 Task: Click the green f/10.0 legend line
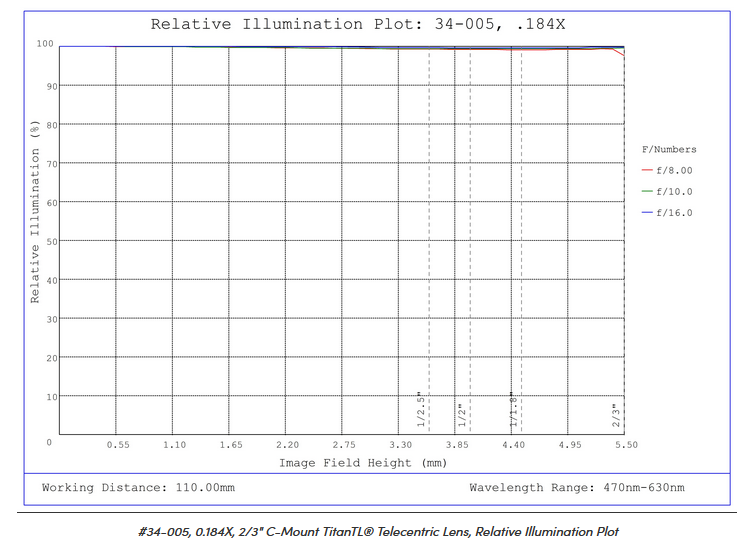647,192
